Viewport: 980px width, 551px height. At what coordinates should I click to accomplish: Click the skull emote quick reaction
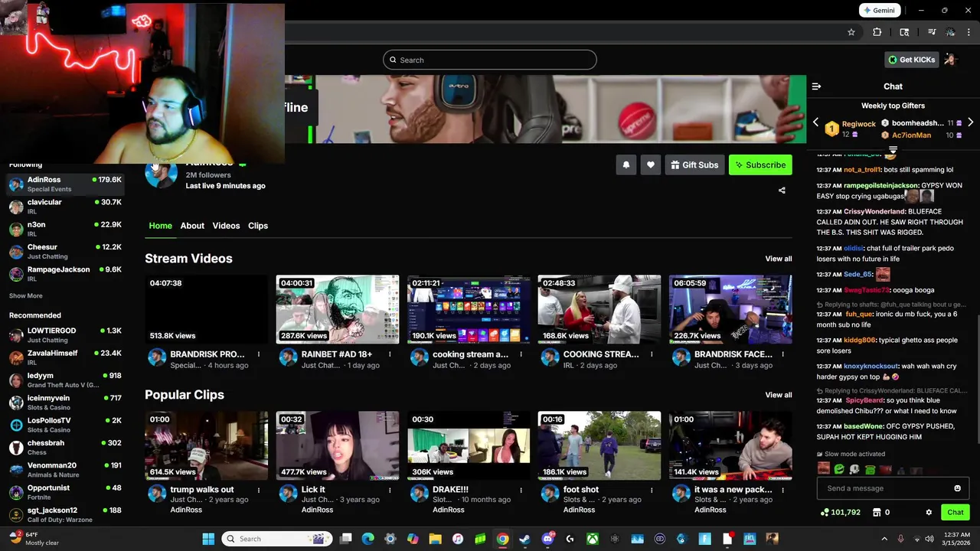(x=854, y=469)
